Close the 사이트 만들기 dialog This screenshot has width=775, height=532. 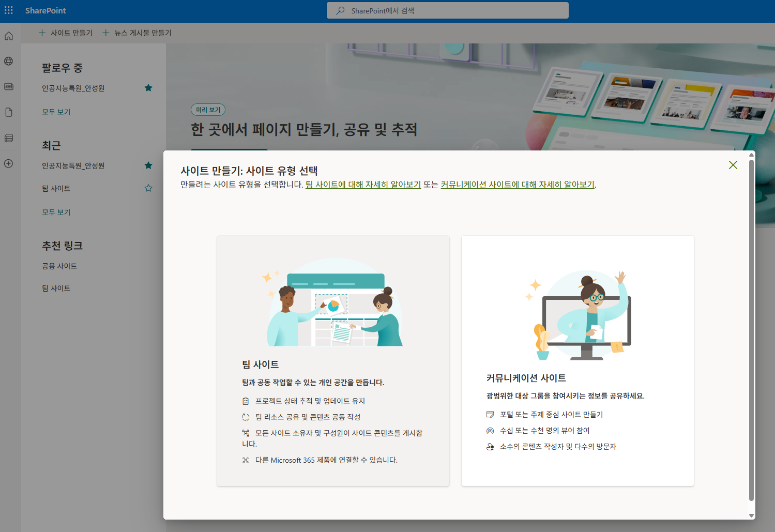click(x=733, y=165)
